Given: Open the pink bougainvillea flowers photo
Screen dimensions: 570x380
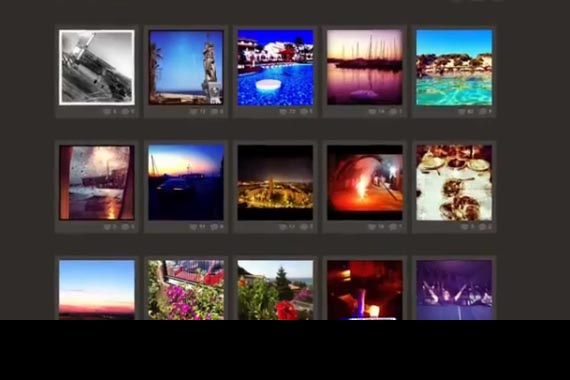Looking at the screenshot, I should tap(186, 290).
